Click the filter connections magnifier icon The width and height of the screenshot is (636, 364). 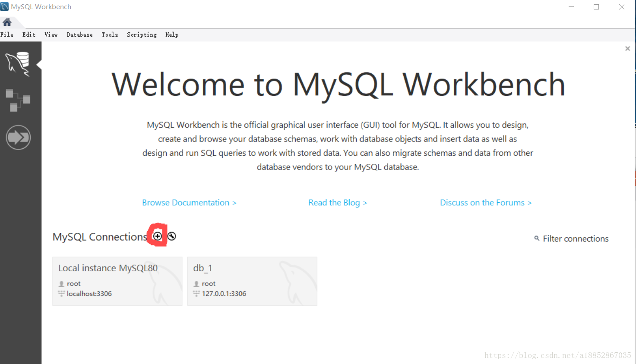tap(537, 238)
